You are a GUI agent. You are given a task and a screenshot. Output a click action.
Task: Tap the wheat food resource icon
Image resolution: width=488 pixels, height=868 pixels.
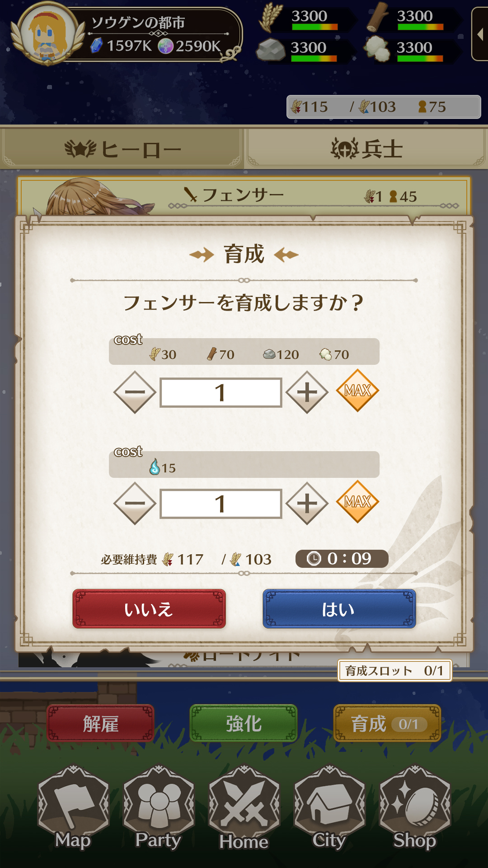coord(270,17)
